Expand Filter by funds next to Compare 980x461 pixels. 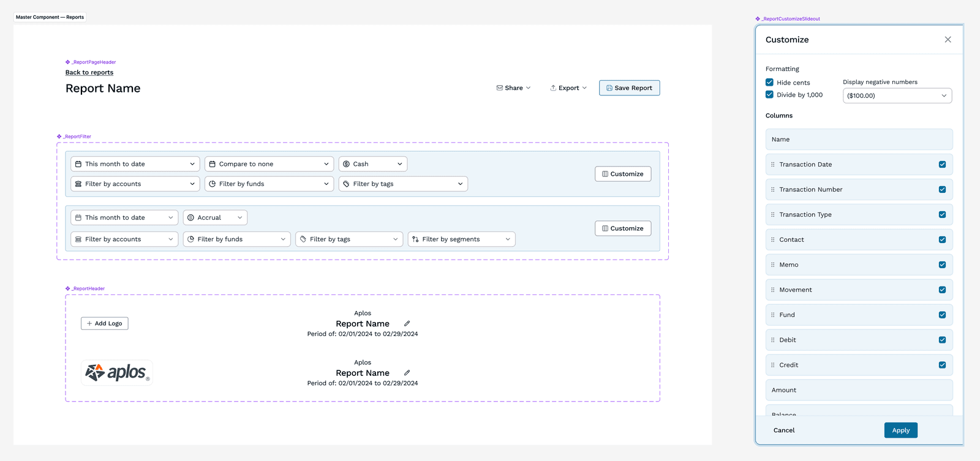pyautogui.click(x=269, y=184)
